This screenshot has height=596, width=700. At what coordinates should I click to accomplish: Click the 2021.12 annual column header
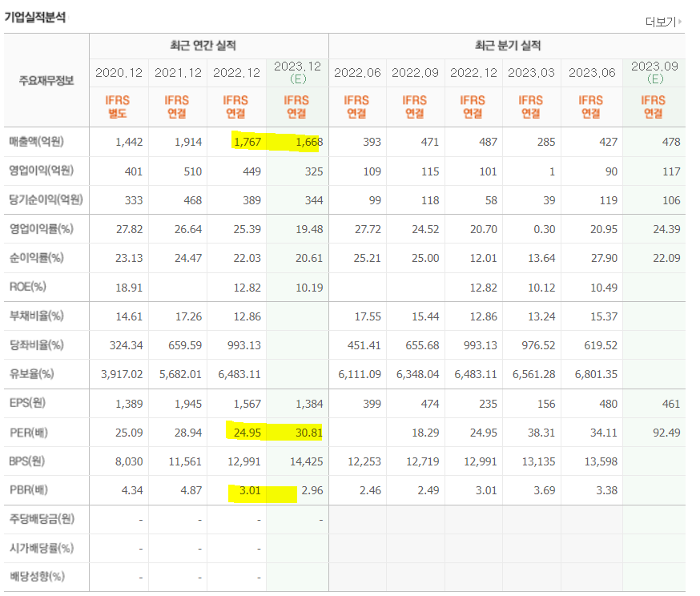coord(178,73)
